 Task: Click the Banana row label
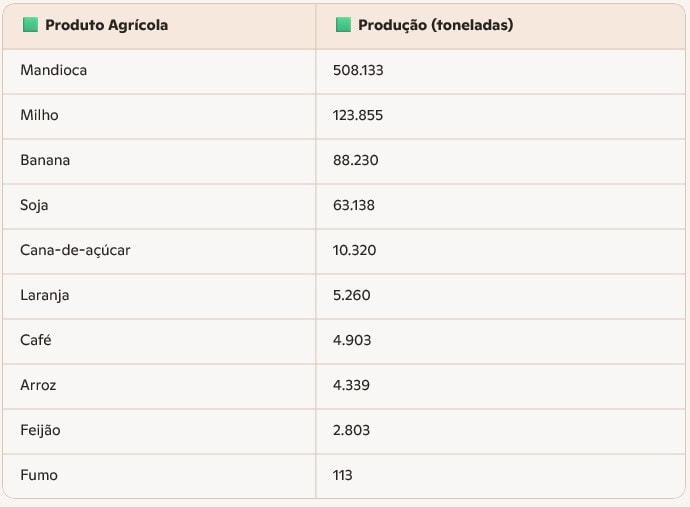pyautogui.click(x=45, y=160)
